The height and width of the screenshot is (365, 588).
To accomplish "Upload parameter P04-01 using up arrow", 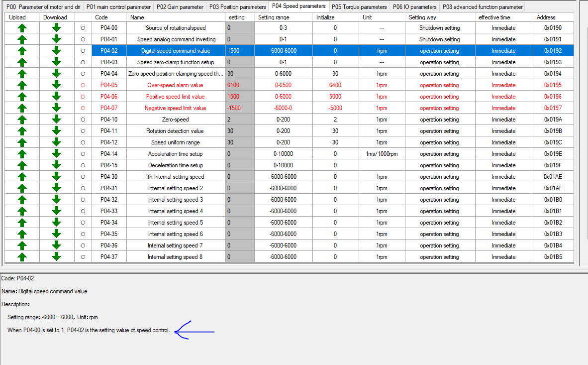I will [x=22, y=39].
